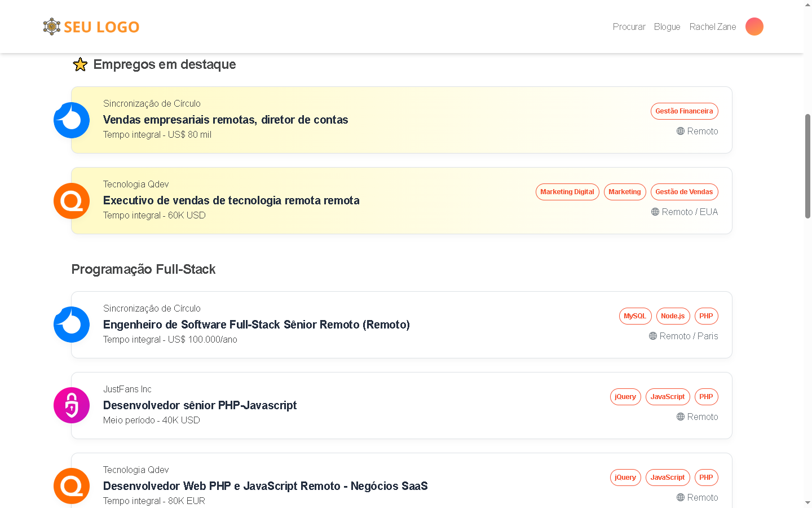Viewport: 812px width, 508px height.
Task: Click the blue logo beside the Full-Stack engineer job
Action: [x=72, y=325]
